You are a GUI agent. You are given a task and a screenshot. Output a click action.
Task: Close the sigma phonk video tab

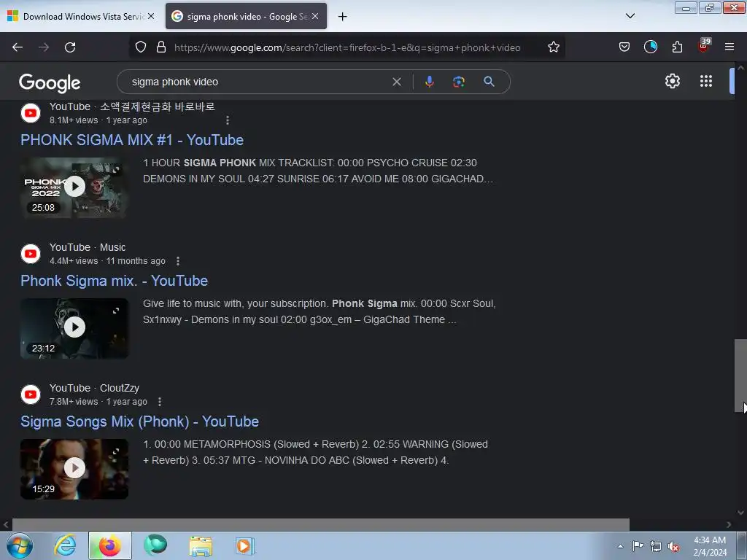[x=315, y=16]
